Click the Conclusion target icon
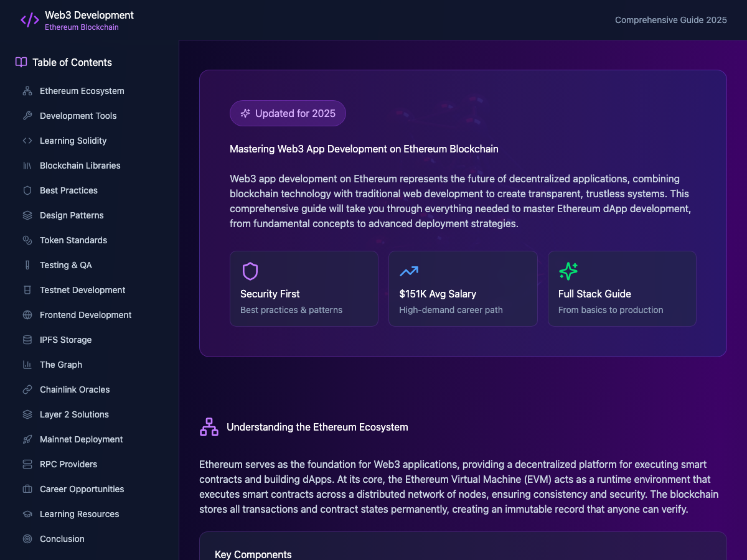 (x=27, y=539)
